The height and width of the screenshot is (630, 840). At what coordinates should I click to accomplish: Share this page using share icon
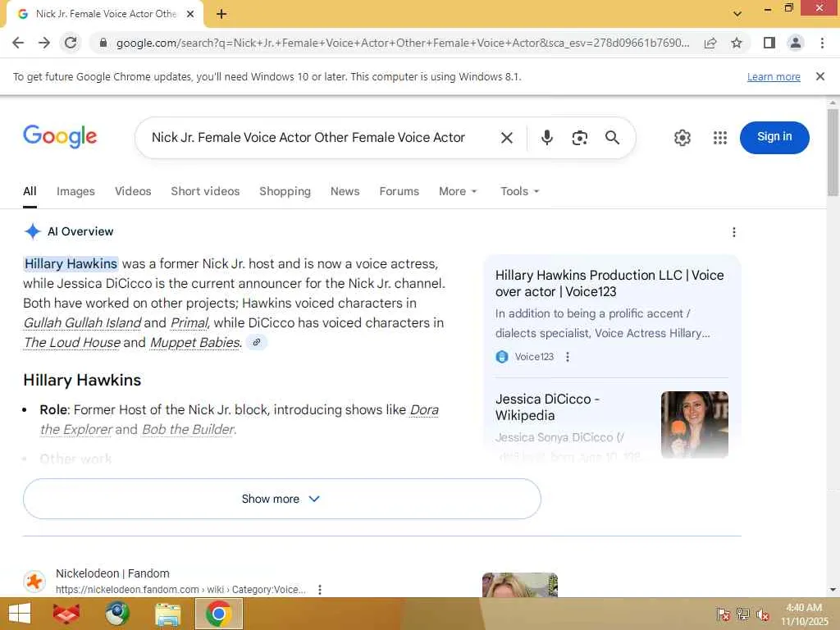pos(710,43)
